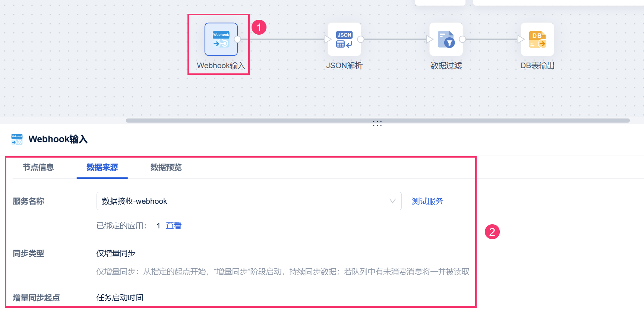Click input arrow port of DB表输出 node
Image resolution: width=644 pixels, height=310 pixels.
521,39
